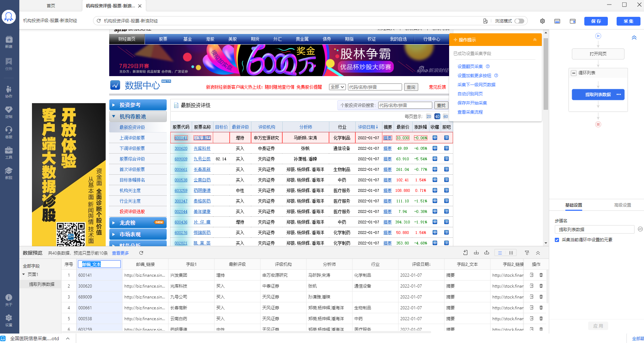The height and width of the screenshot is (343, 644).
Task: Delete row 1 with trash icon
Action: pyautogui.click(x=541, y=275)
